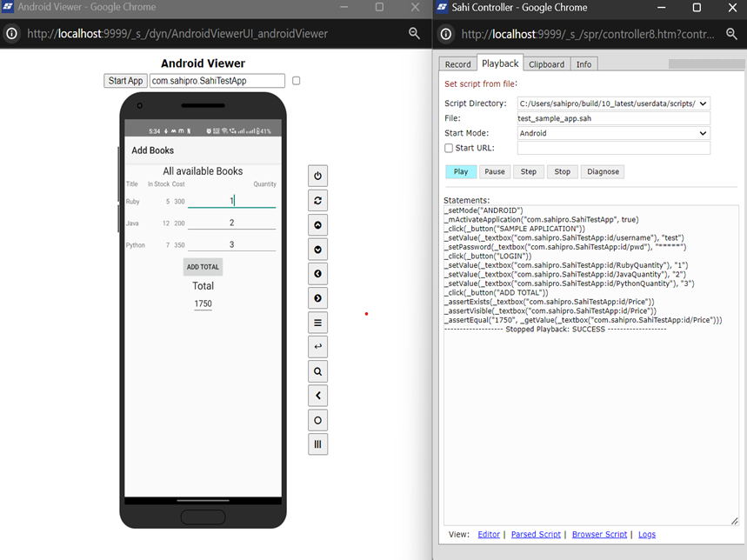The image size is (747, 560).
Task: Open the Logs link
Action: (646, 534)
